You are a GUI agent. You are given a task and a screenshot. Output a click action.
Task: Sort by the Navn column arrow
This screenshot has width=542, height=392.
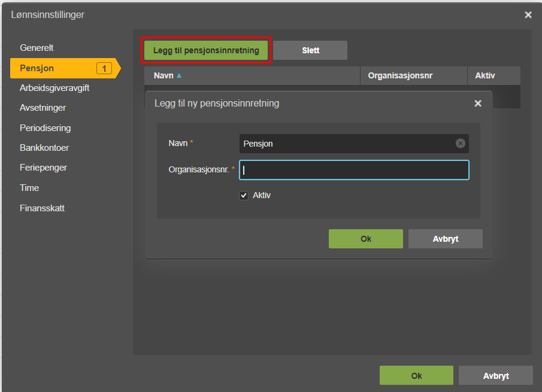(179, 75)
